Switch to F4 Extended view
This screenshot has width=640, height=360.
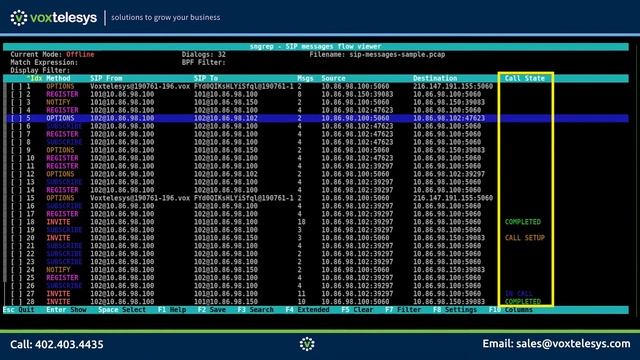[307, 310]
